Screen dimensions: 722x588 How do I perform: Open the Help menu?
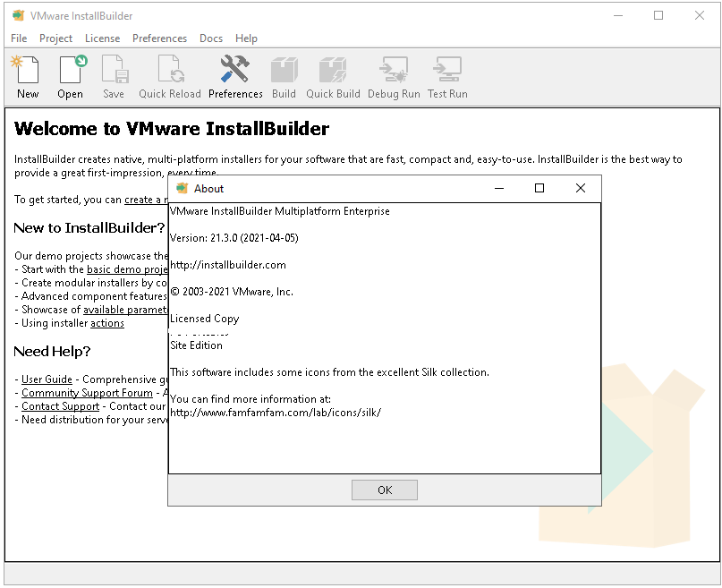click(x=246, y=38)
